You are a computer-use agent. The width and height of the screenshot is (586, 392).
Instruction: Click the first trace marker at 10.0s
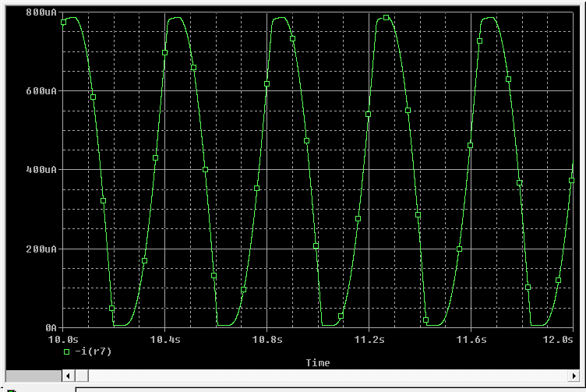coord(64,23)
